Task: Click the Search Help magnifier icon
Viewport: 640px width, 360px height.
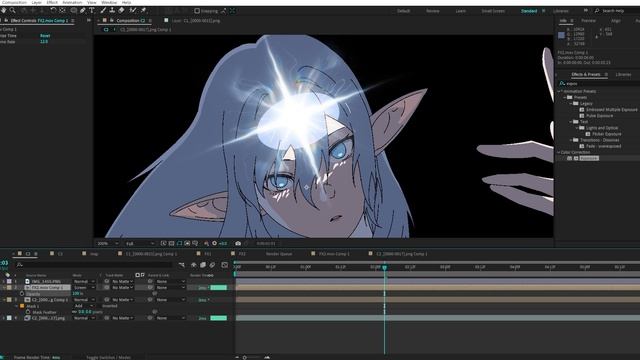Action: pyautogui.click(x=597, y=11)
